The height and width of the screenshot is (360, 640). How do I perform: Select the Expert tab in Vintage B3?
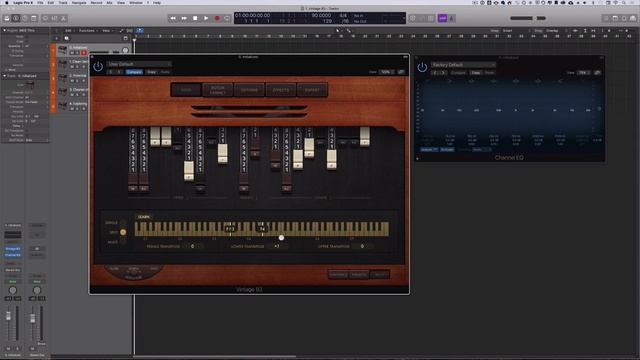point(312,90)
